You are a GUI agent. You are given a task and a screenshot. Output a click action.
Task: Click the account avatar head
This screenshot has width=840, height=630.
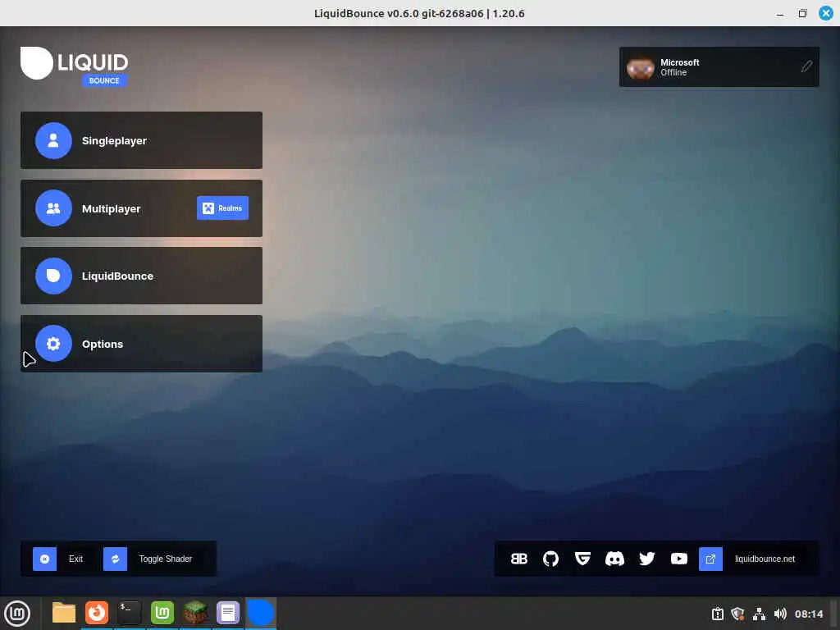tap(640, 67)
